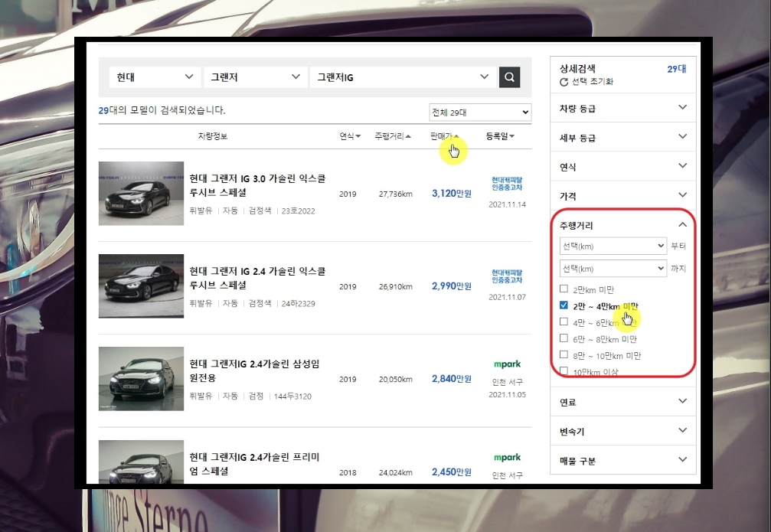Expand the 차량 등급 filter section
This screenshot has width=771, height=532.
coord(622,108)
